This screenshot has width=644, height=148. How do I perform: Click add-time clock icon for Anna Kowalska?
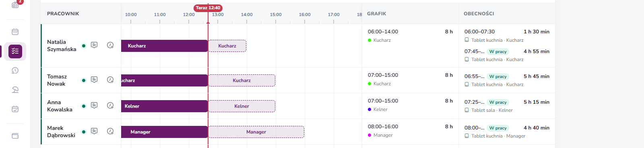[x=110, y=105]
